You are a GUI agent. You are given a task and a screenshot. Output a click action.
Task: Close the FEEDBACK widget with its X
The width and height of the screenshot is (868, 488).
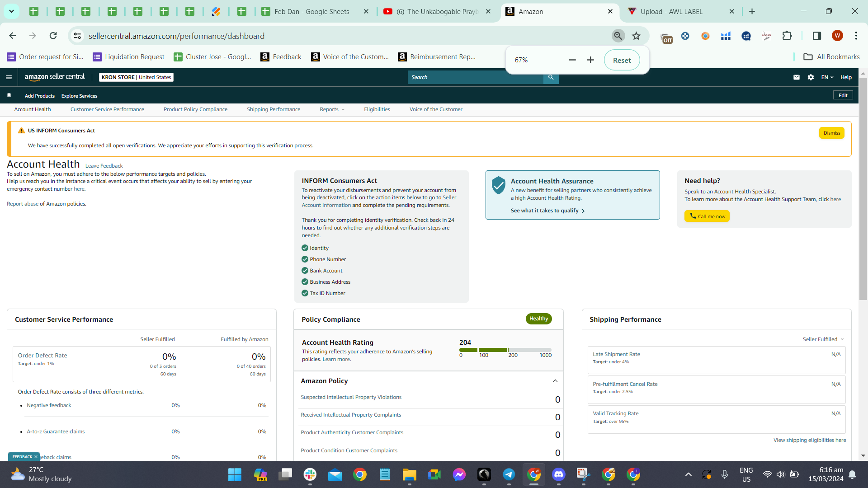click(x=36, y=457)
